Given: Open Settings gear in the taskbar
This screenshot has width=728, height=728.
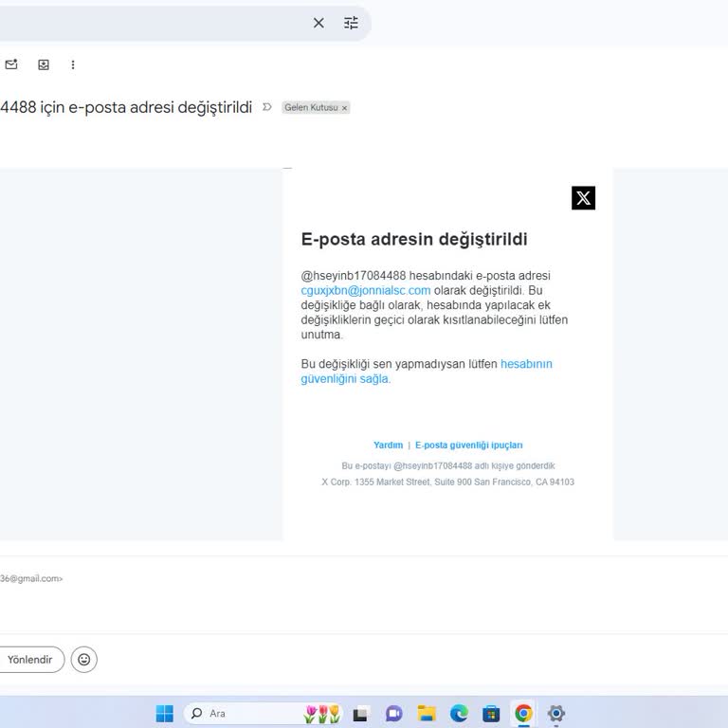Looking at the screenshot, I should point(556,713).
